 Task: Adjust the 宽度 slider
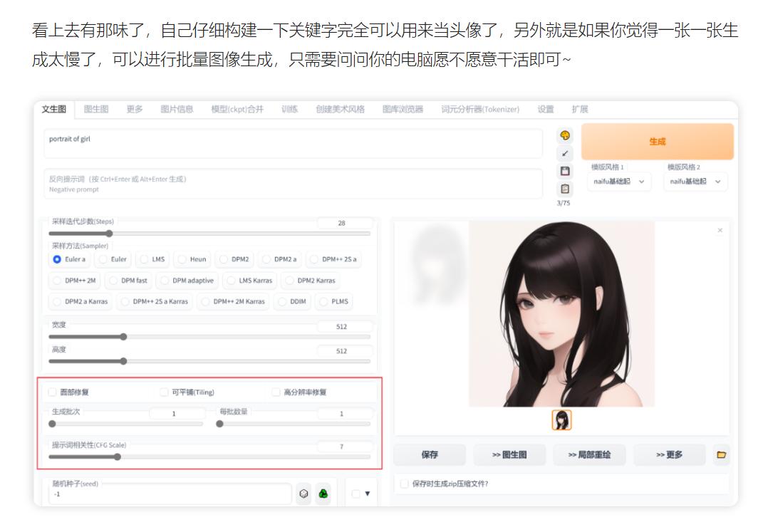pos(209,337)
